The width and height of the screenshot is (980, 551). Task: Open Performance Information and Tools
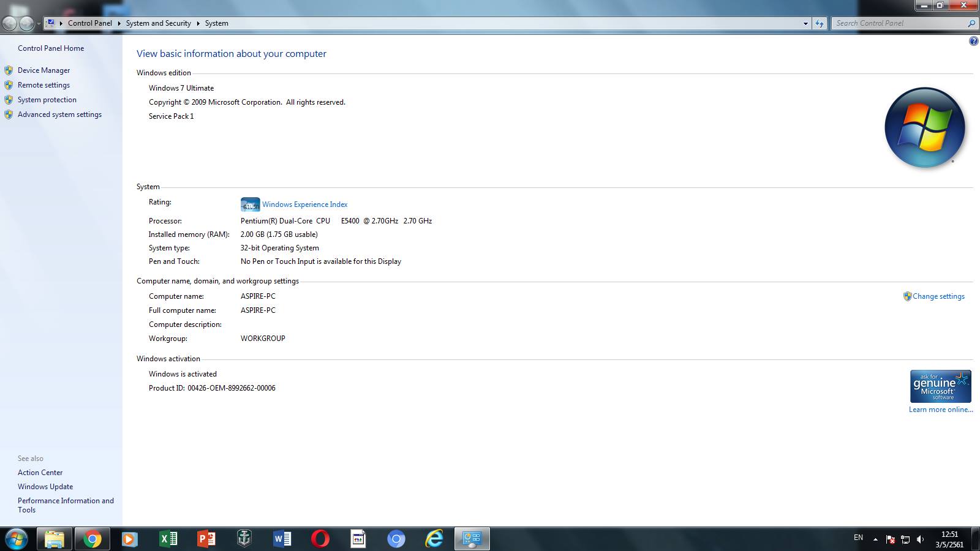click(66, 505)
